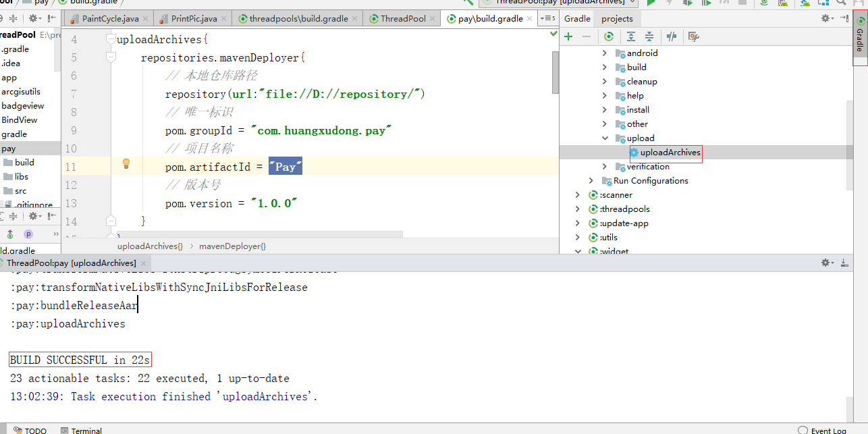
Task: Click the minus icon to detach the Gradle project
Action: tap(587, 36)
